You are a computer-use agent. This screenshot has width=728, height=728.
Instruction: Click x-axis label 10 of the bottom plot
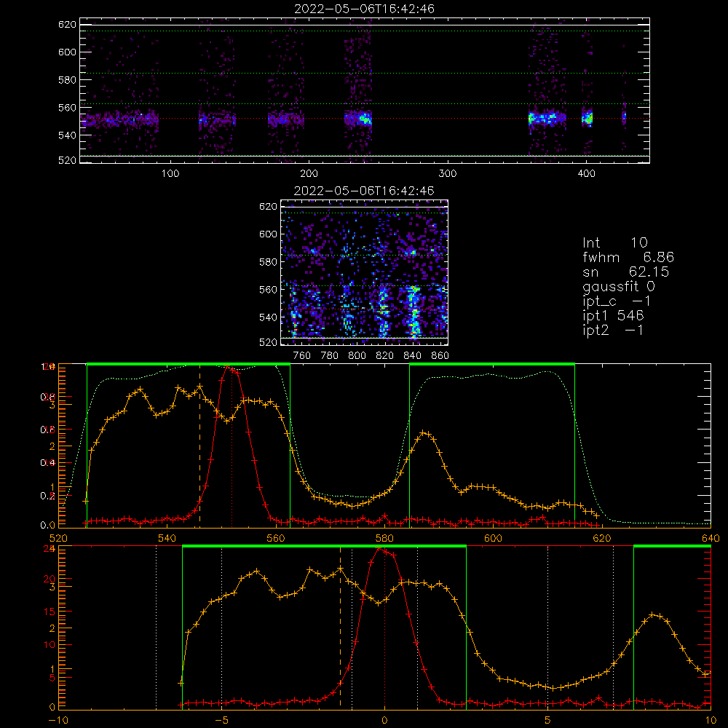pyautogui.click(x=711, y=721)
